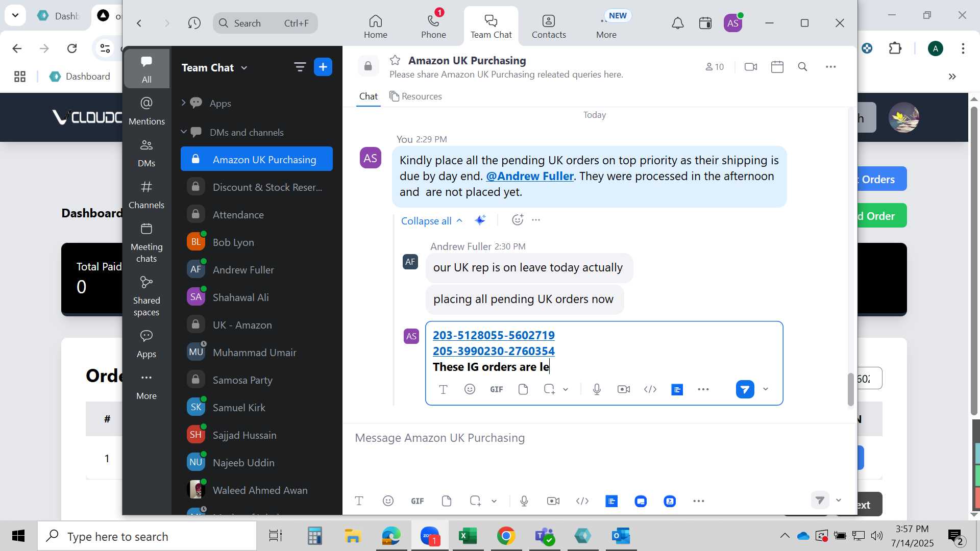Expand the Apps section in sidebar

(184, 103)
